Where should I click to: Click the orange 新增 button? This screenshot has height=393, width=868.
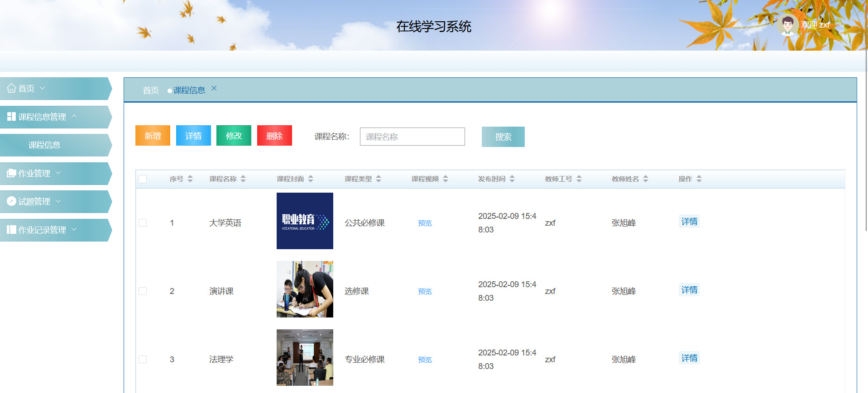(153, 136)
